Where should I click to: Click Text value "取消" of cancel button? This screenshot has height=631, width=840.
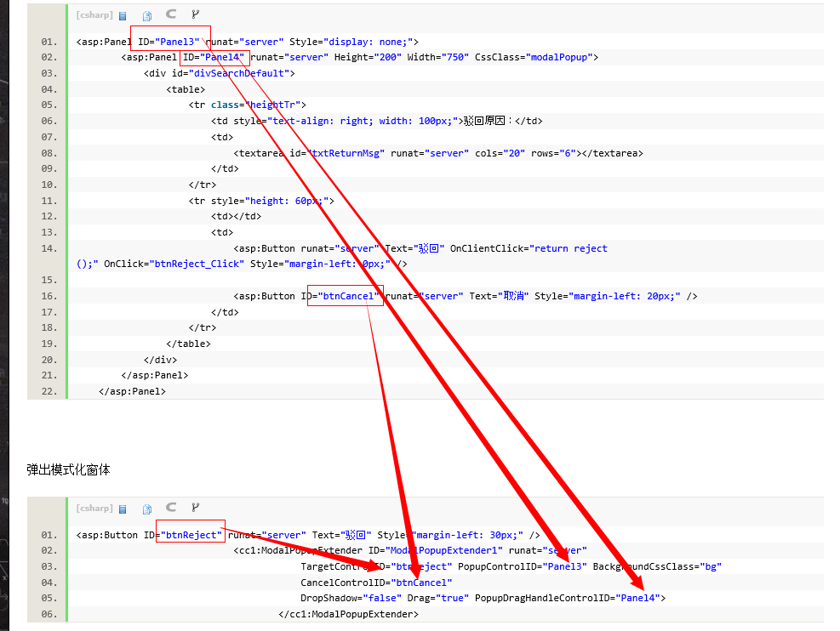[x=513, y=296]
